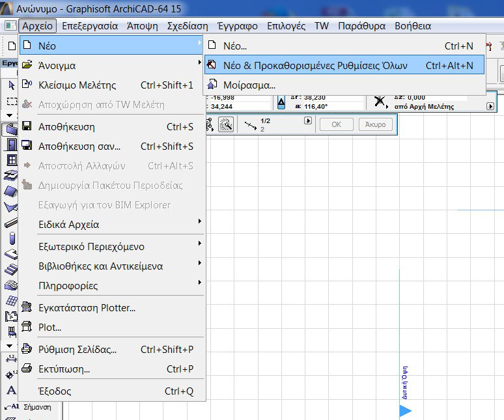The image size is (504, 420).
Task: Select Αποθήκευση menu entry
Action: click(x=111, y=127)
